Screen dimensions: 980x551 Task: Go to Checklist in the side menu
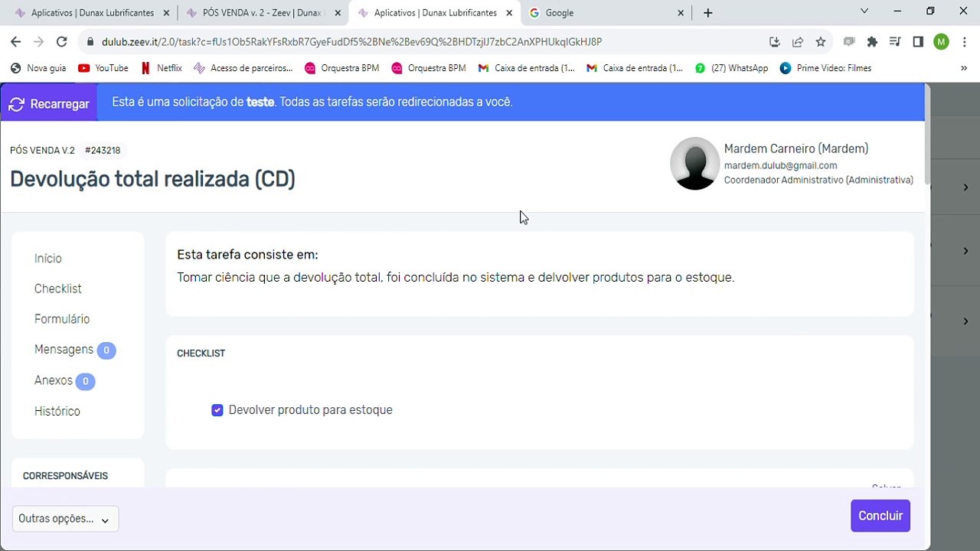coord(58,289)
